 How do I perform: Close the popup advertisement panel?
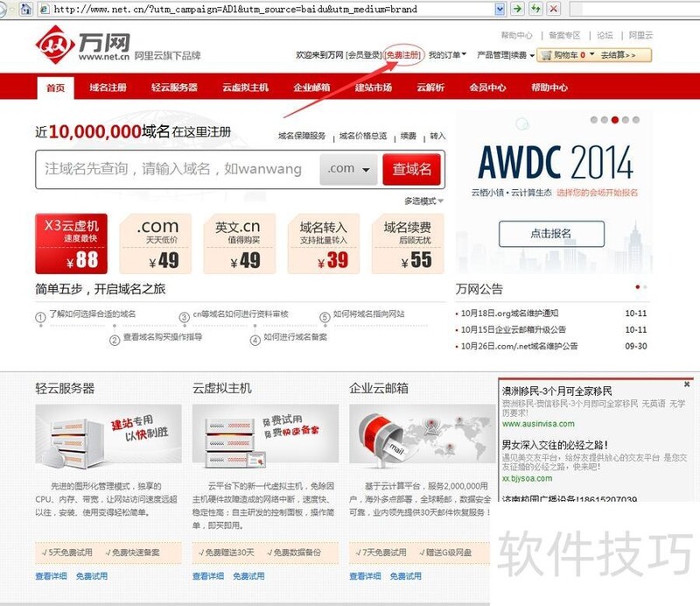[x=687, y=384]
